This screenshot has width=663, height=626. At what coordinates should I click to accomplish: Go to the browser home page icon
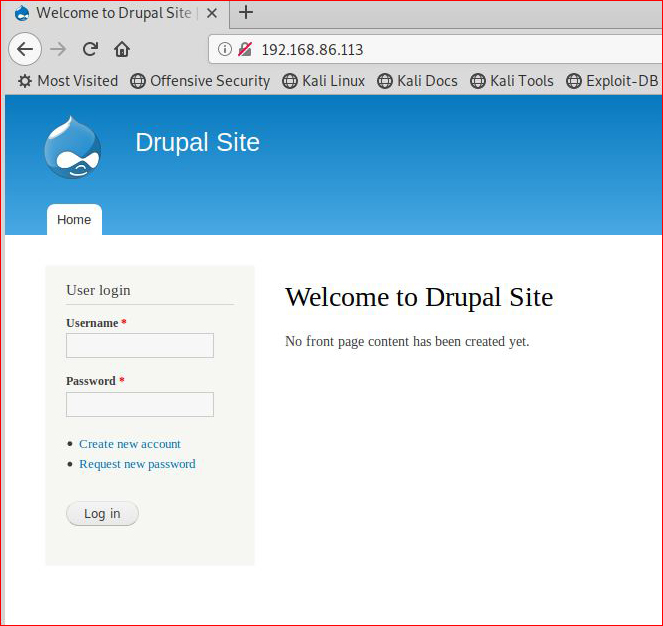pos(122,49)
